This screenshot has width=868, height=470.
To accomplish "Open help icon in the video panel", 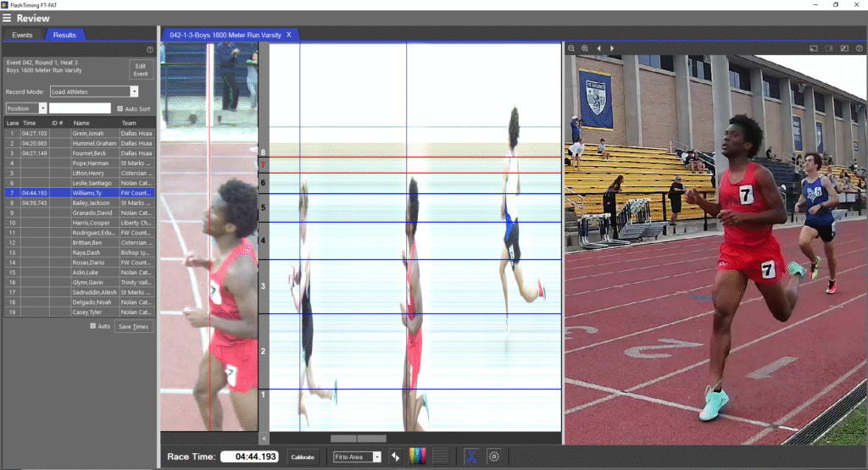I will pos(860,48).
